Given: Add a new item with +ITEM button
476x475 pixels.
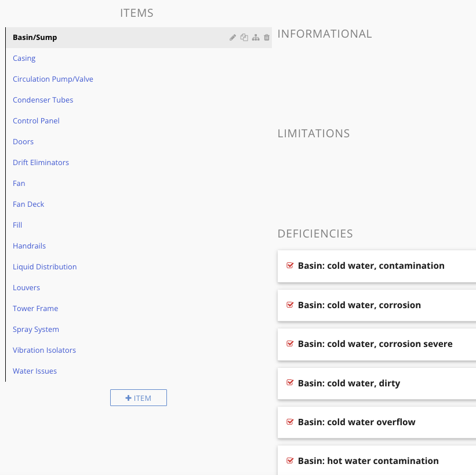Looking at the screenshot, I should coord(139,398).
